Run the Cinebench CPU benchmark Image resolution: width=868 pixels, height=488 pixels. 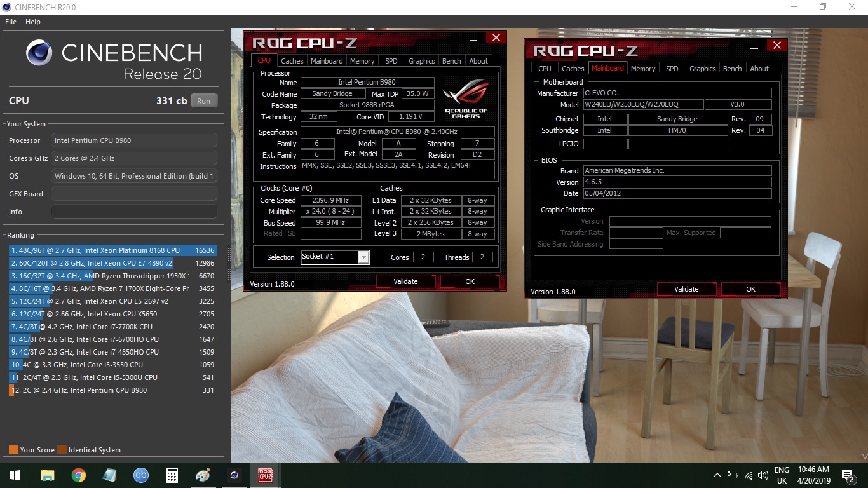pyautogui.click(x=203, y=100)
